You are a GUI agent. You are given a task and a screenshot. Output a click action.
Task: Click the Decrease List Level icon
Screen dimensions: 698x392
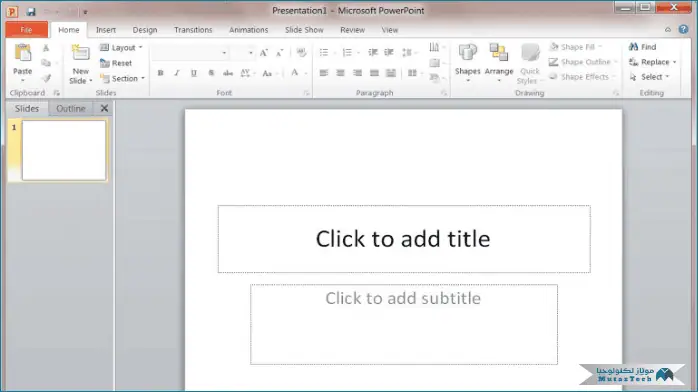[x=373, y=53]
